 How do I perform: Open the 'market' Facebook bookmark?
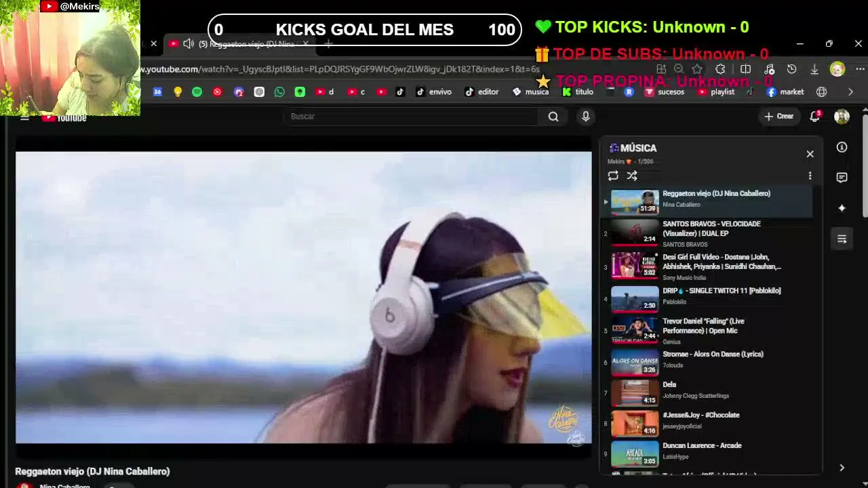tap(785, 92)
